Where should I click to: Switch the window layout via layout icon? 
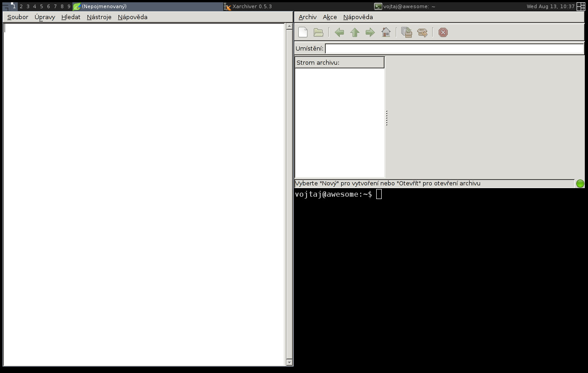pyautogui.click(x=581, y=6)
